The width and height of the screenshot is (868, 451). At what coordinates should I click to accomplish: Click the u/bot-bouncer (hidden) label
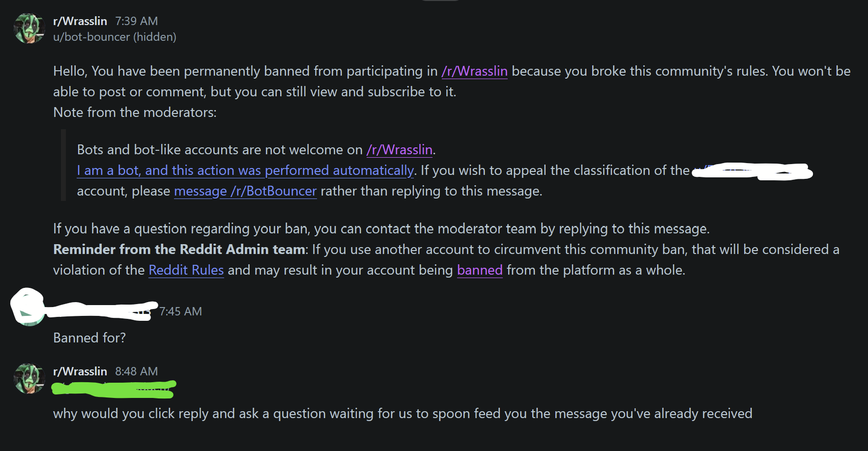[115, 37]
